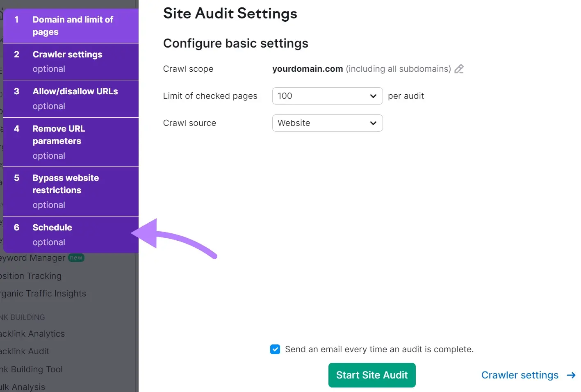Open the Crawl source dropdown showing 'Website'

pos(327,123)
